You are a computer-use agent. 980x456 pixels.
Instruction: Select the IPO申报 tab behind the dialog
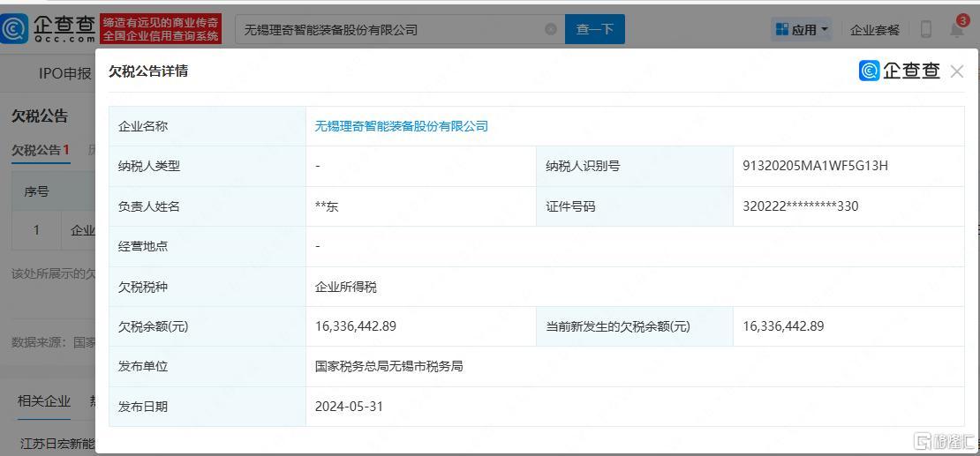coord(65,73)
